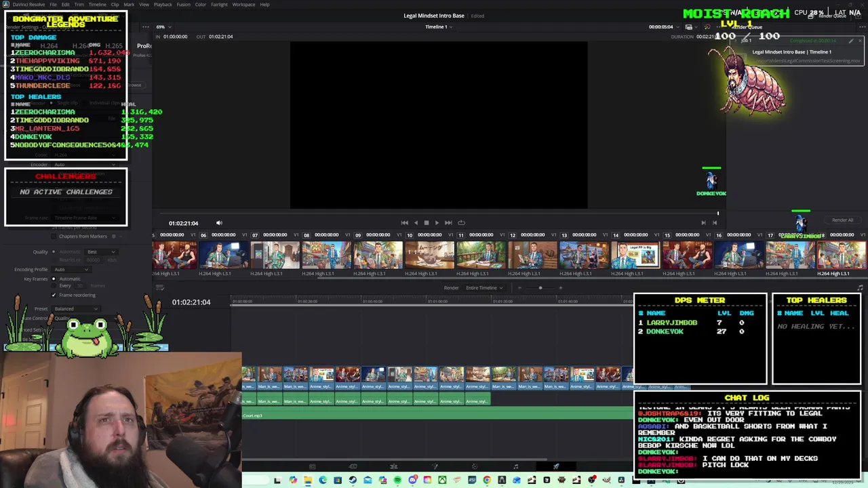Enable Chapters from Markers checkbox
This screenshot has height=488, width=868.
click(54, 237)
